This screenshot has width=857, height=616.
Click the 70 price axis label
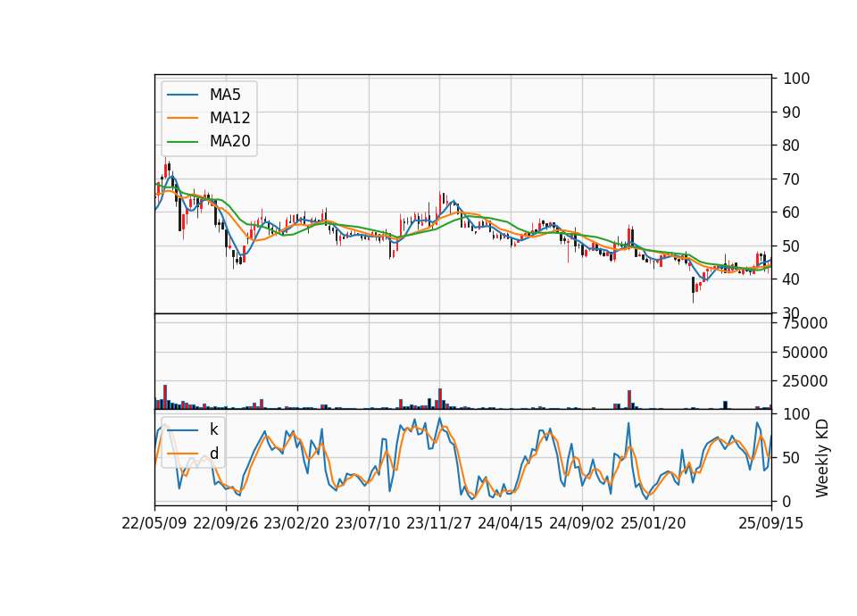(792, 179)
